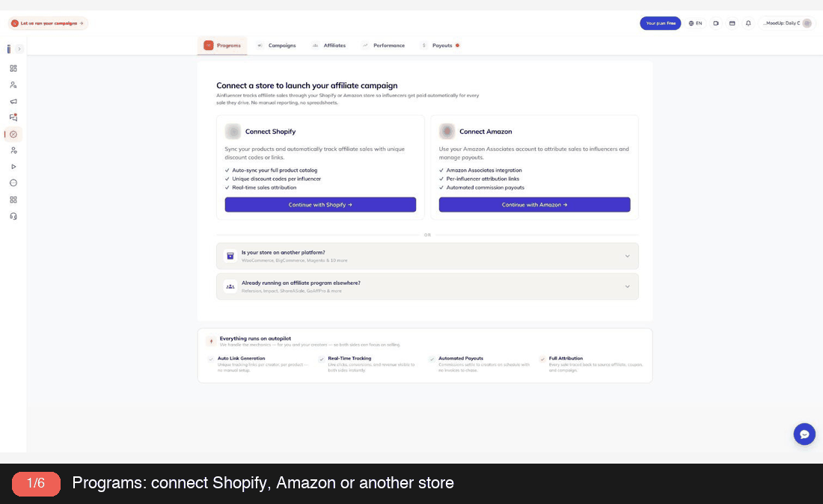Expand the 'Already running an affiliate program' chevron
823x504 pixels.
pyautogui.click(x=627, y=286)
